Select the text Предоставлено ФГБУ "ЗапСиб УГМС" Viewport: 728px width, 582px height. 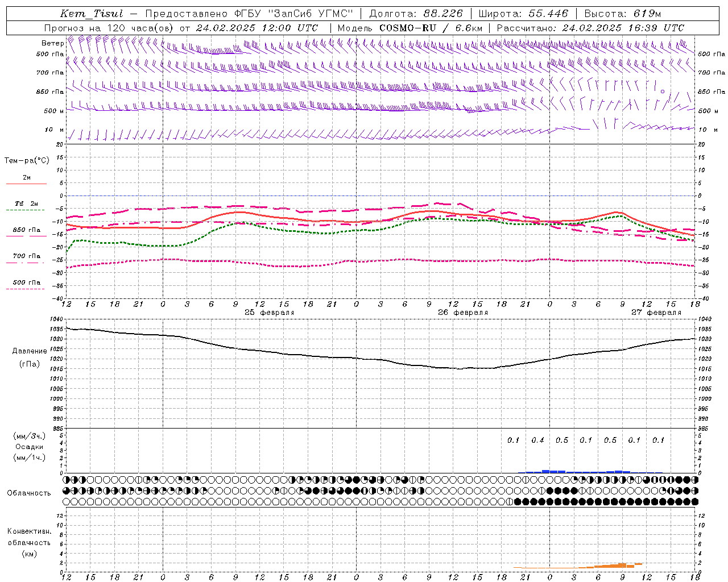tap(249, 14)
